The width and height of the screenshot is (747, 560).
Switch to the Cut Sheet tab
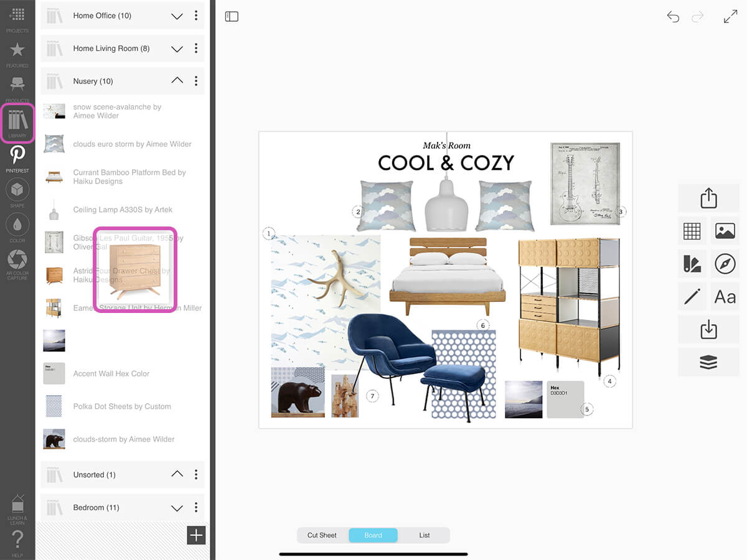(322, 535)
